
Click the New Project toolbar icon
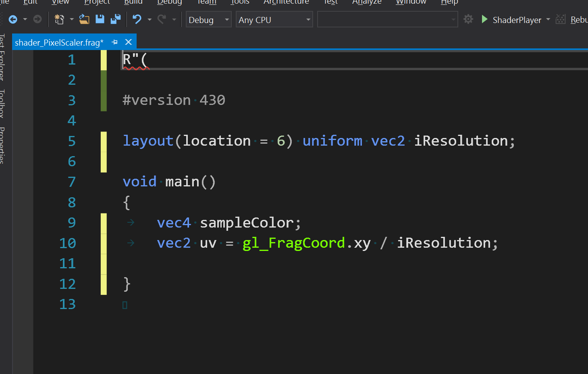60,19
